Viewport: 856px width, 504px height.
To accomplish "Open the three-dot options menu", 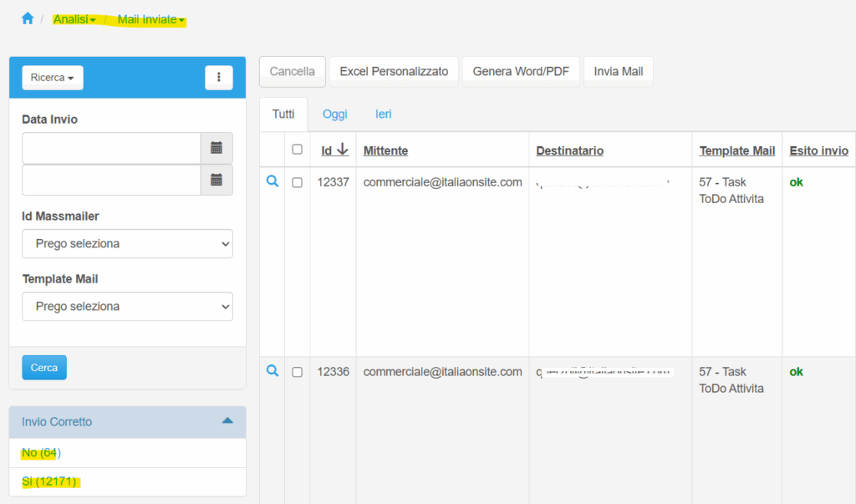I will click(x=218, y=77).
